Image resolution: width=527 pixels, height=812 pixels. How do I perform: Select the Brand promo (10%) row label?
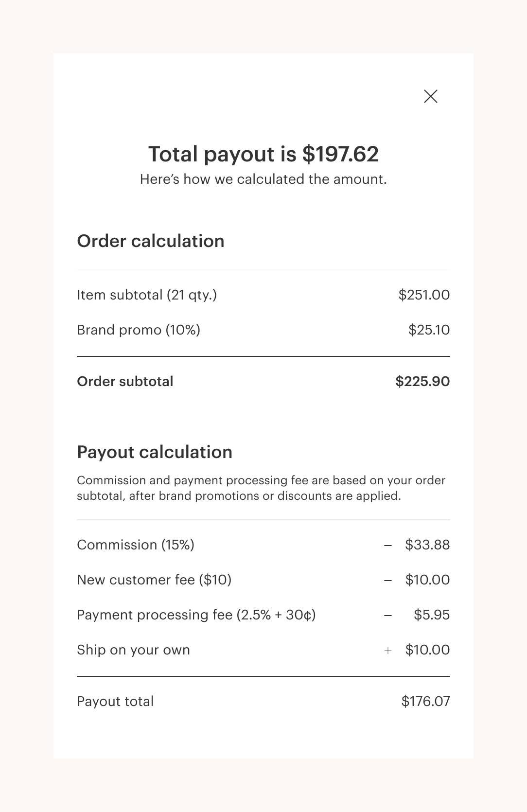click(139, 330)
